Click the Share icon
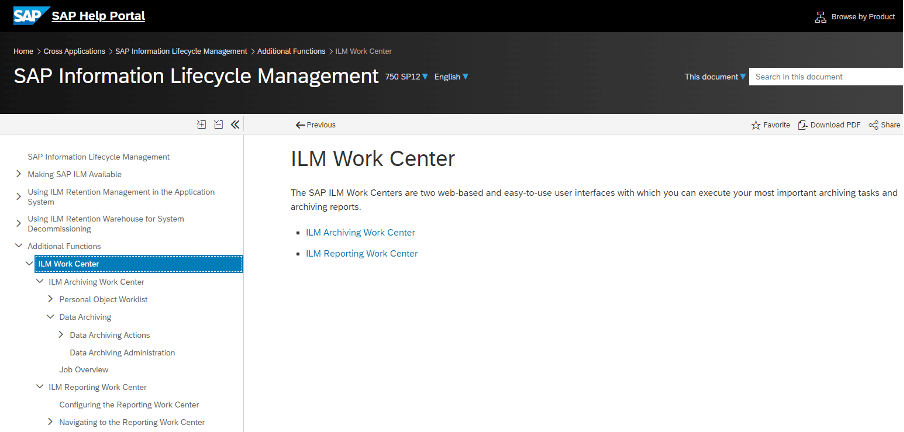This screenshot has width=904, height=432. (x=873, y=125)
